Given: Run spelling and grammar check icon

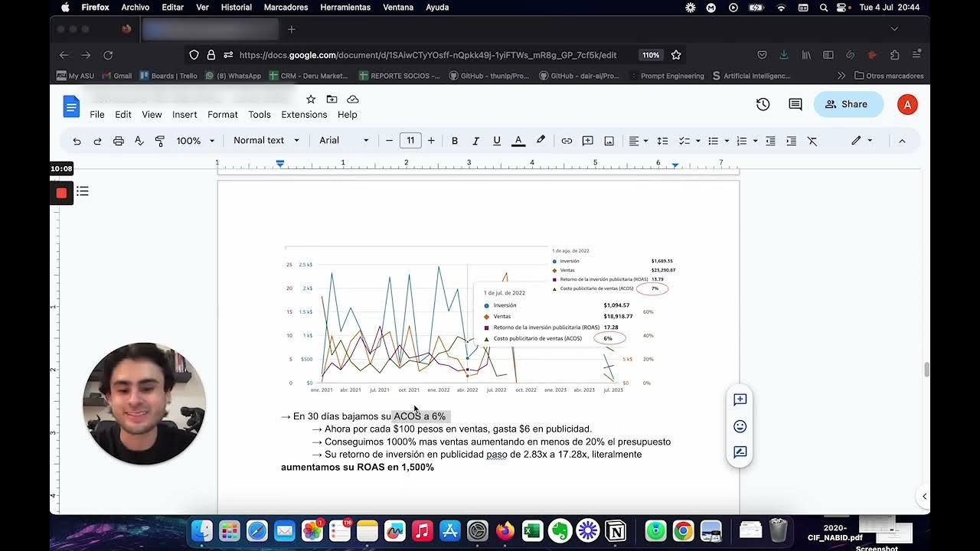Looking at the screenshot, I should pyautogui.click(x=139, y=141).
